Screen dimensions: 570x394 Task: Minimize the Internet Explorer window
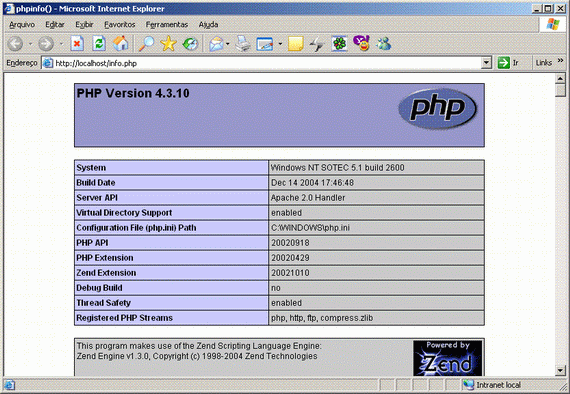pyautogui.click(x=536, y=9)
